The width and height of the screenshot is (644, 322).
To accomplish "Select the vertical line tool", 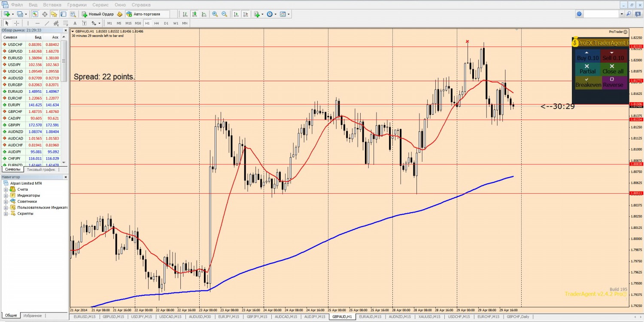I will click(28, 23).
